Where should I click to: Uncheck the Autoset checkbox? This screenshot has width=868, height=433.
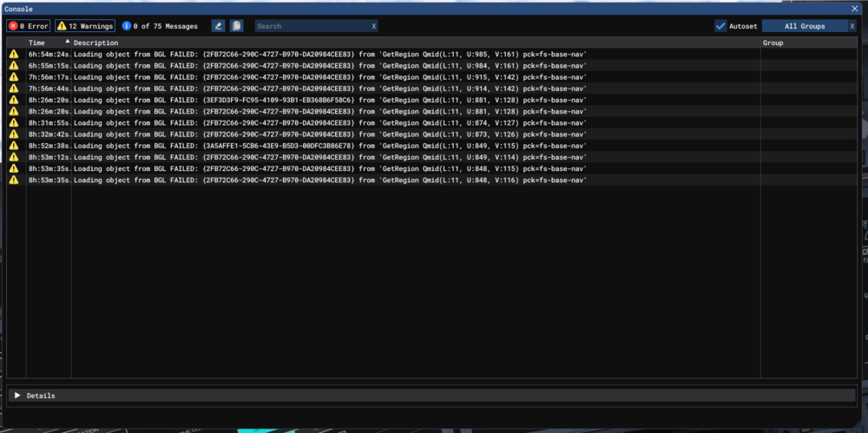coord(720,26)
